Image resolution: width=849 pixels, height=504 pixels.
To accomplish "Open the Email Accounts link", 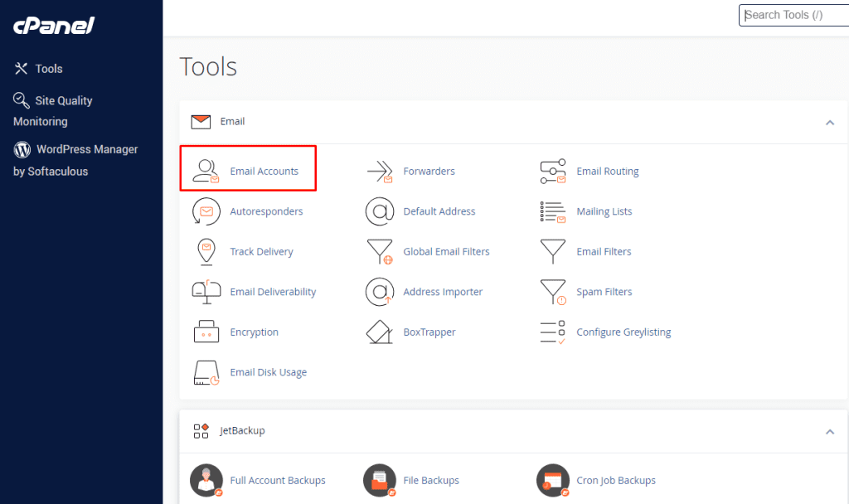I will pyautogui.click(x=264, y=172).
